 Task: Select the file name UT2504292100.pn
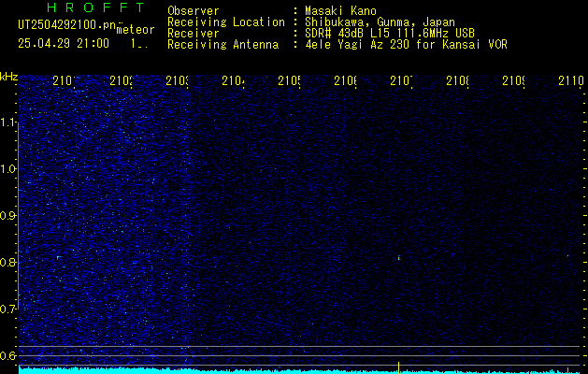[66, 25]
